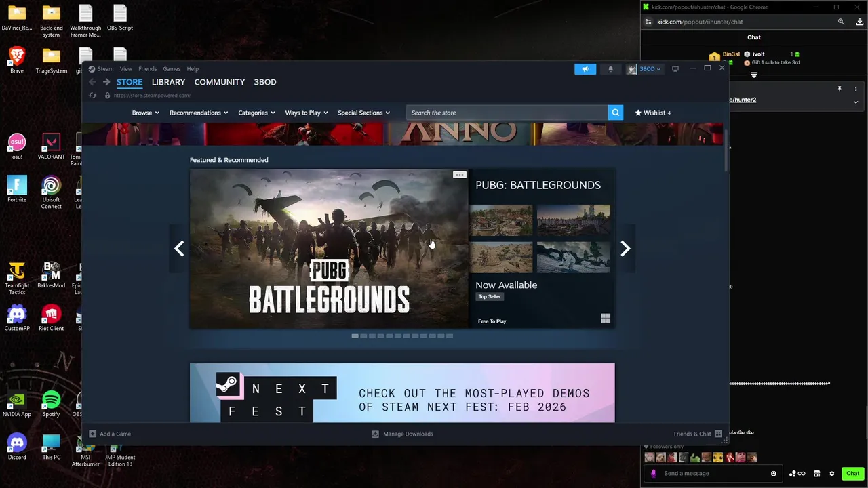Open the Steam notifications bell
This screenshot has height=488, width=868.
[x=610, y=69]
